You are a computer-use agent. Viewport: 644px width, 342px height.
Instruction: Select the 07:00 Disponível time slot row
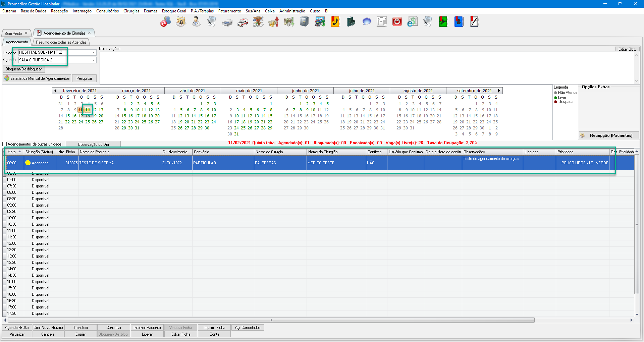40,180
